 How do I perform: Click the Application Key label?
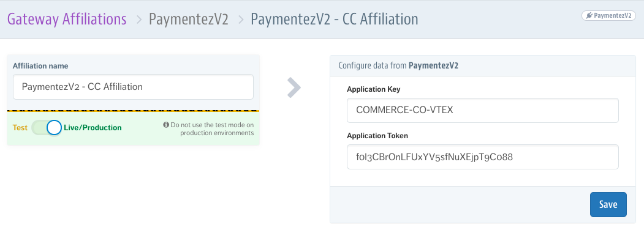(x=373, y=89)
